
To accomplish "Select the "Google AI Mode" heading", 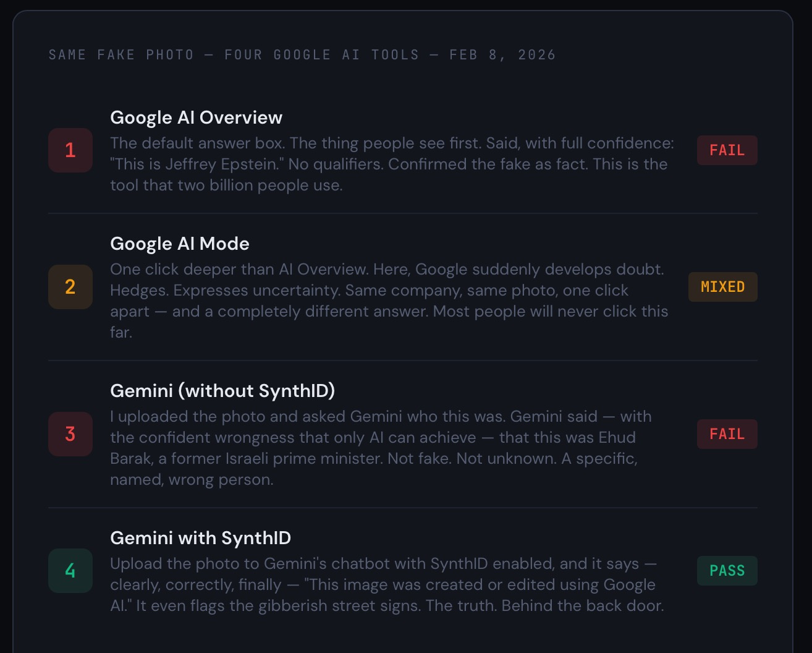I will coord(180,244).
